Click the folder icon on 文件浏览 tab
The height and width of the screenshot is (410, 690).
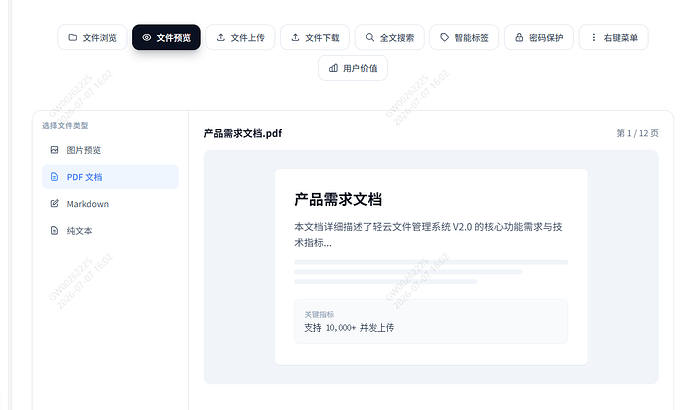(x=73, y=37)
